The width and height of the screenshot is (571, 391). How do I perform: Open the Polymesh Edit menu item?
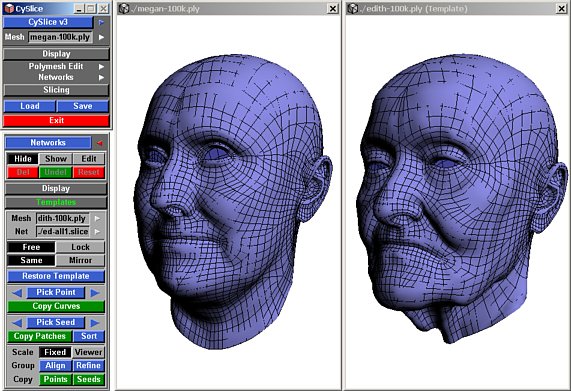(56, 67)
